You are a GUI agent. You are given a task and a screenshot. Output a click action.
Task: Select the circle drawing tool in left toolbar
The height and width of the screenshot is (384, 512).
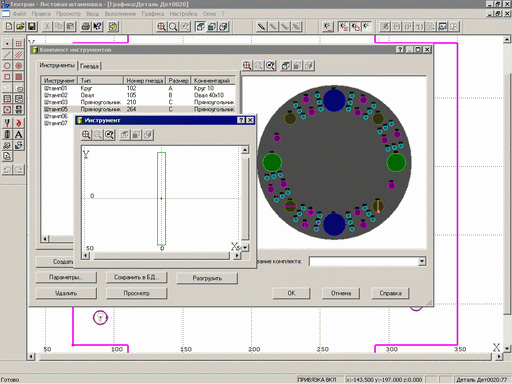(x=7, y=66)
